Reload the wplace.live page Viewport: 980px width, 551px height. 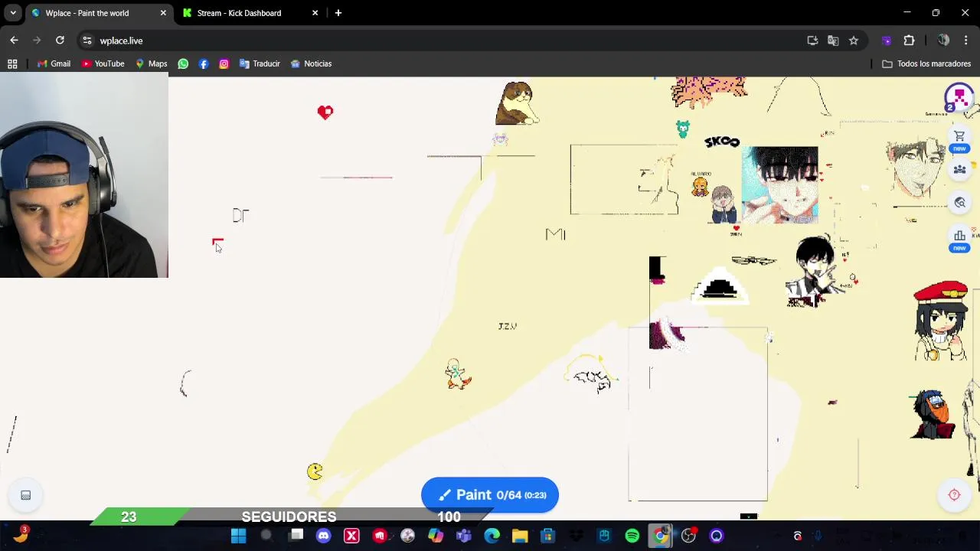60,41
